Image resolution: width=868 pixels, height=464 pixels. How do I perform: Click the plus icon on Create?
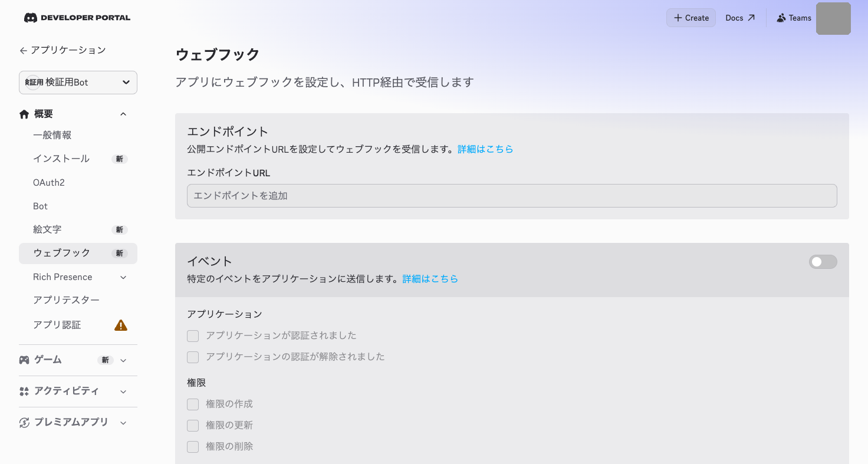(x=678, y=18)
